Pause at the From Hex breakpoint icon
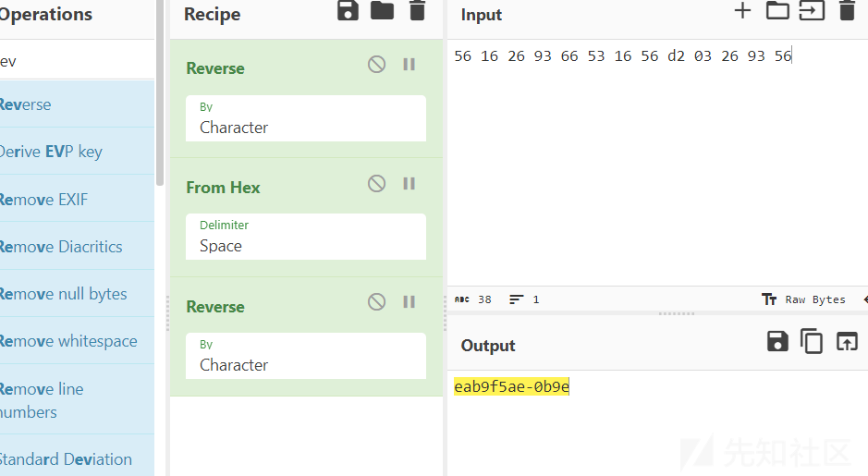This screenshot has width=868, height=476. (x=410, y=183)
